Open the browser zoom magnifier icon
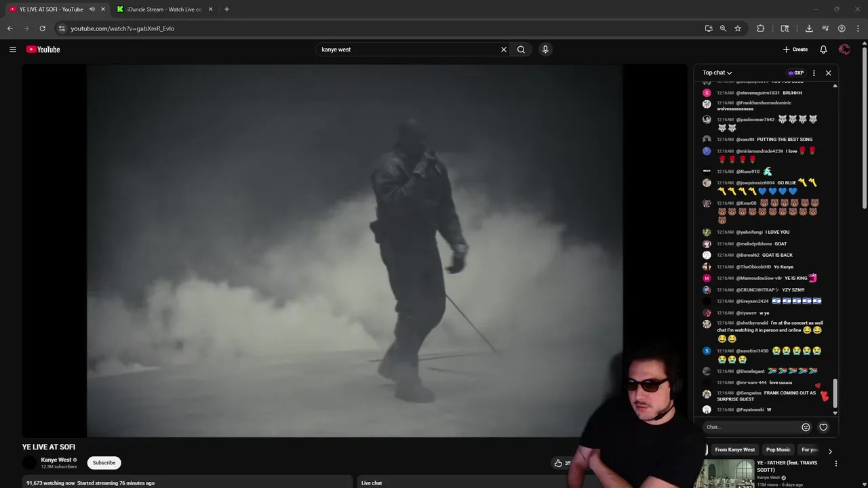Viewport: 868px width, 488px height. point(723,28)
